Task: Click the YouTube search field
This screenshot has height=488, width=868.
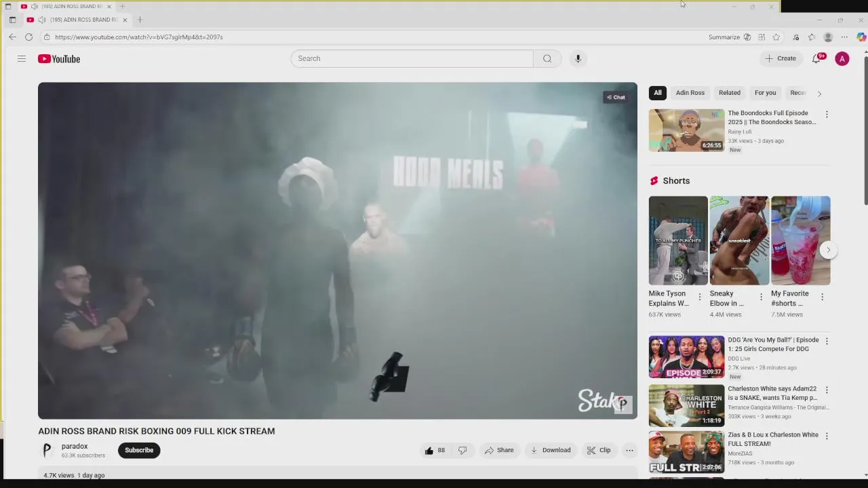Action: (x=412, y=58)
